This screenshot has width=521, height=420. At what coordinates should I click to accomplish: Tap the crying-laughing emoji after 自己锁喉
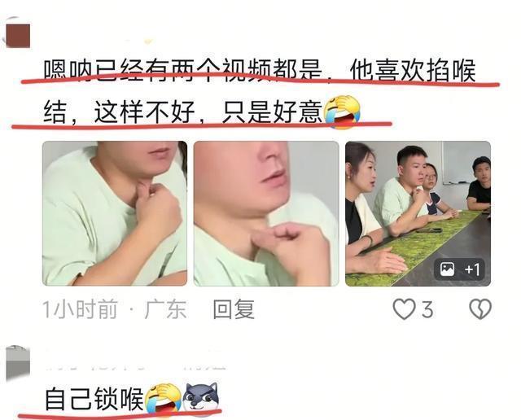coord(164,398)
